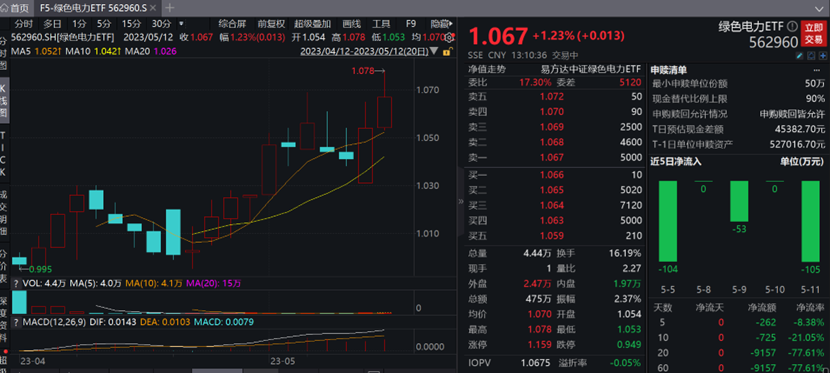Activate the 画线 drawing tools
The height and width of the screenshot is (373, 830).
pyautogui.click(x=351, y=24)
